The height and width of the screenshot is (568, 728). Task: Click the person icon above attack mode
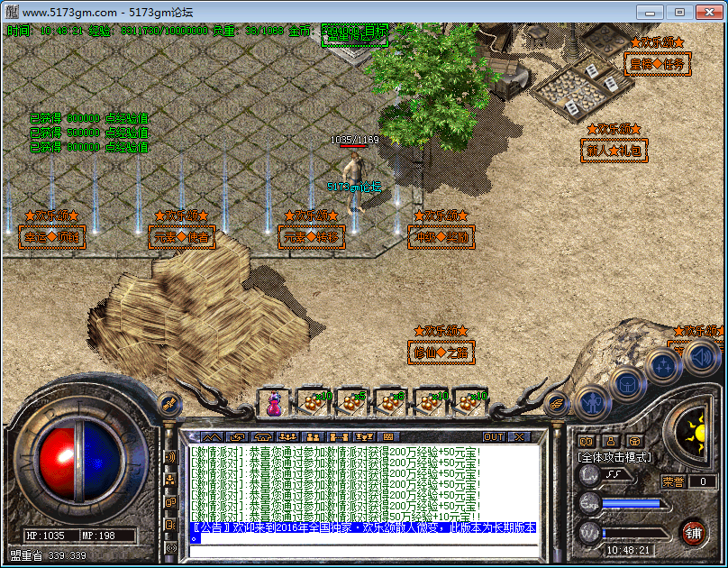click(611, 441)
